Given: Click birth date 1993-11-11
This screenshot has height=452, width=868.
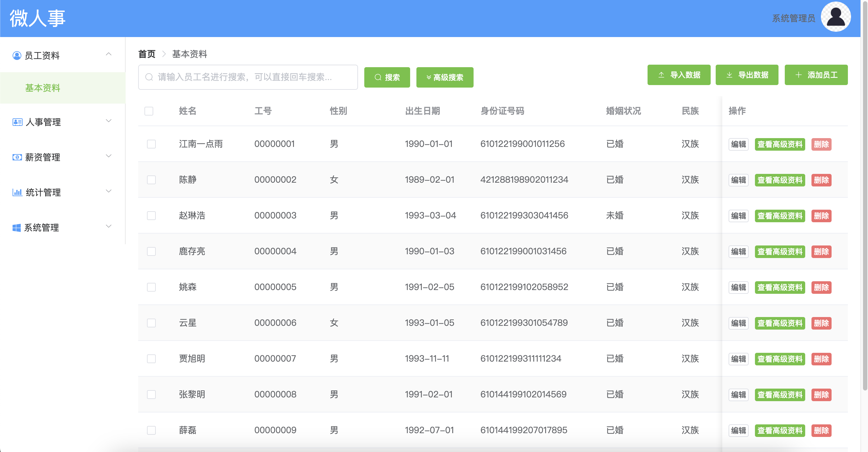Looking at the screenshot, I should [427, 358].
